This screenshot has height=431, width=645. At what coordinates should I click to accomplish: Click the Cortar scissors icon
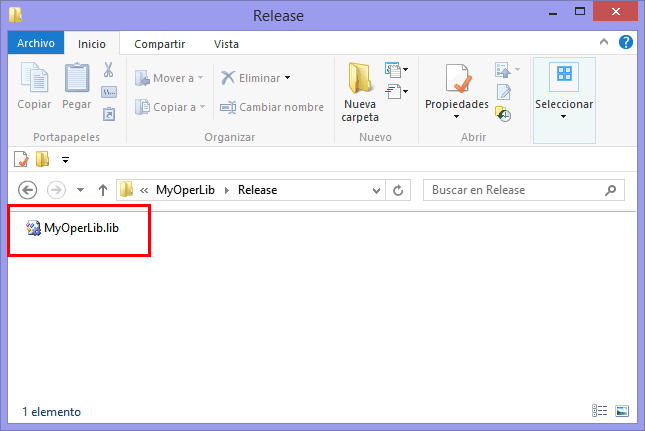coord(109,70)
